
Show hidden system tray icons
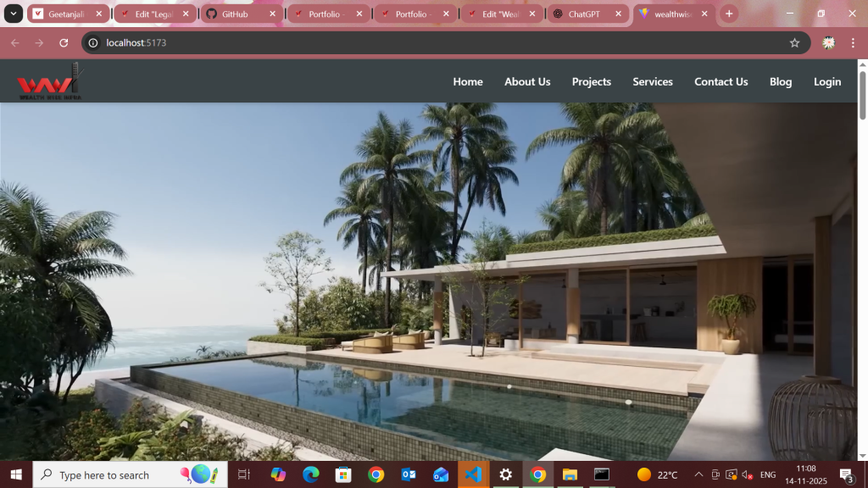(698, 474)
